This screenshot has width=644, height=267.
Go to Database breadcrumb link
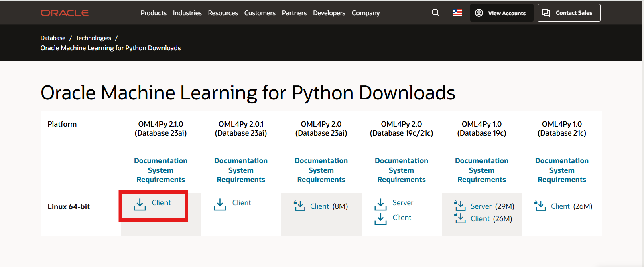(53, 38)
